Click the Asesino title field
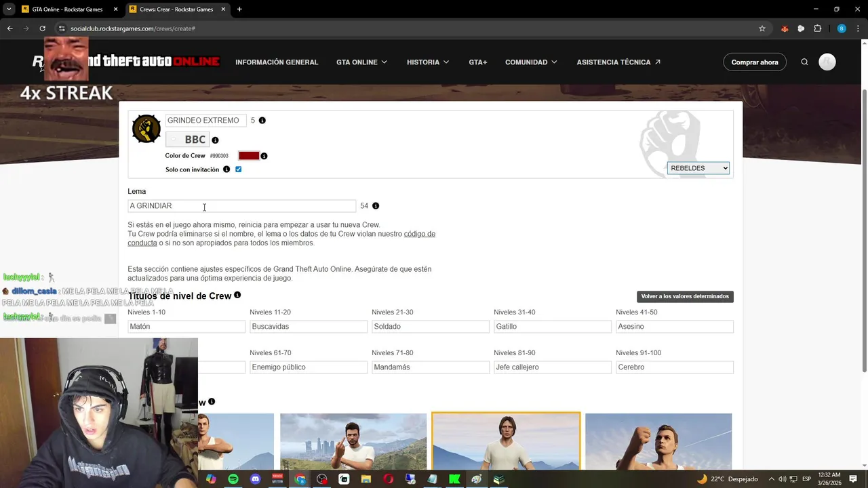Screen dimensions: 868x488 coord(675,327)
